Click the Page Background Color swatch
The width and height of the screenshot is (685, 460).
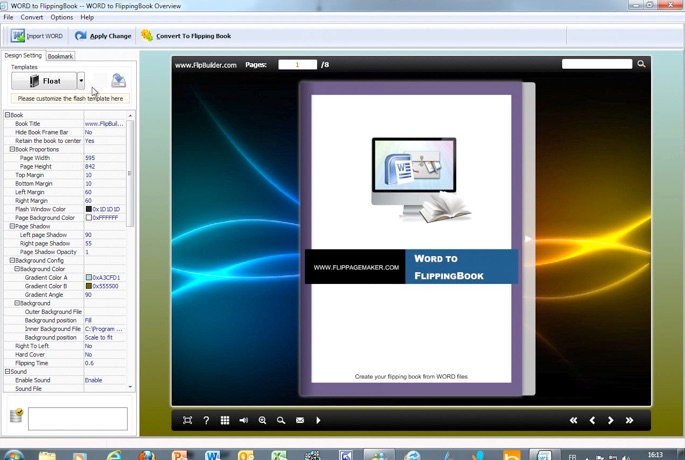pyautogui.click(x=89, y=218)
